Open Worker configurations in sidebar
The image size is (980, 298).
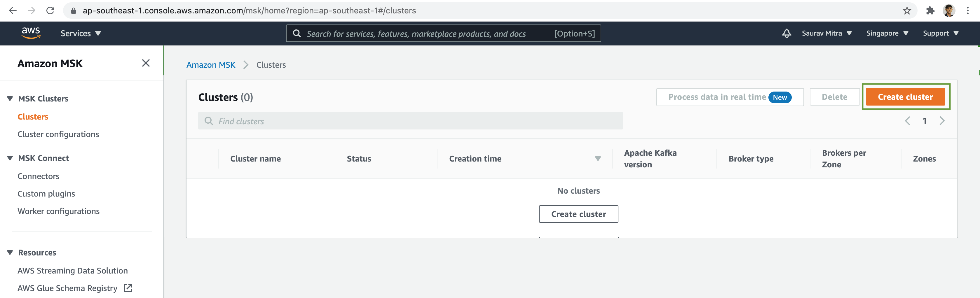tap(59, 211)
